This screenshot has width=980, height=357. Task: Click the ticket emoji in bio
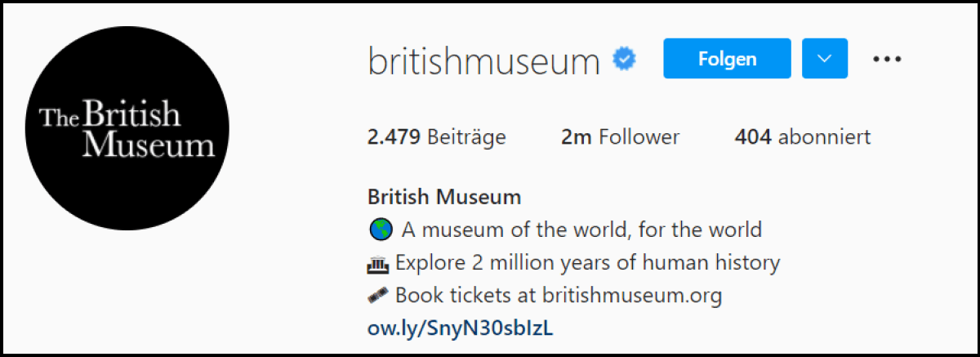click(x=380, y=296)
